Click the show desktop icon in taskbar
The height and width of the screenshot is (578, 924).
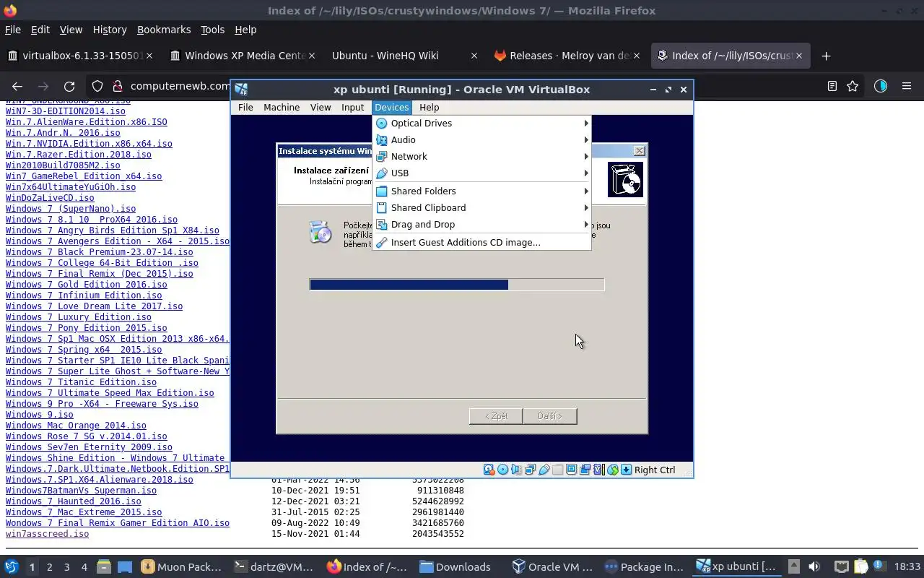[x=125, y=566]
